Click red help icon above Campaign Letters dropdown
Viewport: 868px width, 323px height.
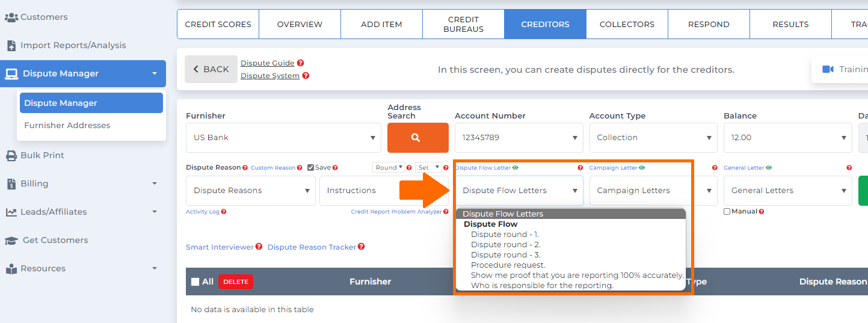click(715, 168)
